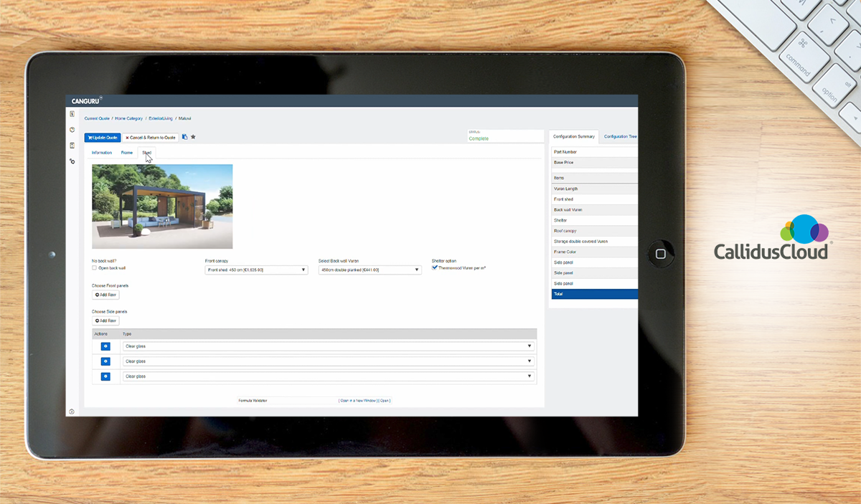This screenshot has height=504, width=861.
Task: Click the third sidebar icon
Action: click(72, 146)
